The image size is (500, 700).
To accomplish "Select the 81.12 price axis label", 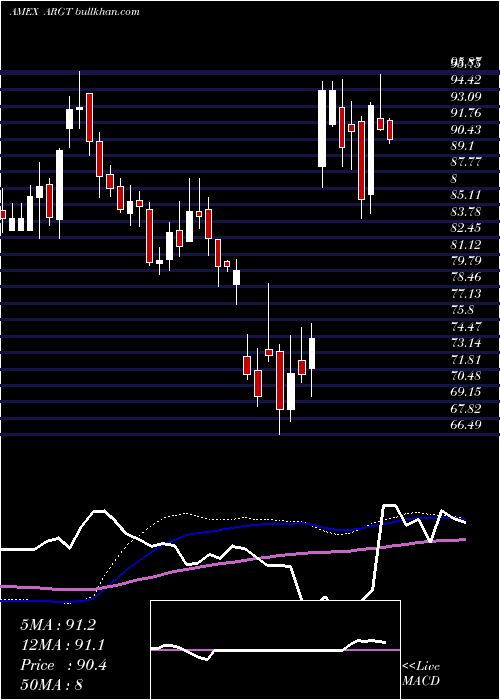I will (466, 245).
